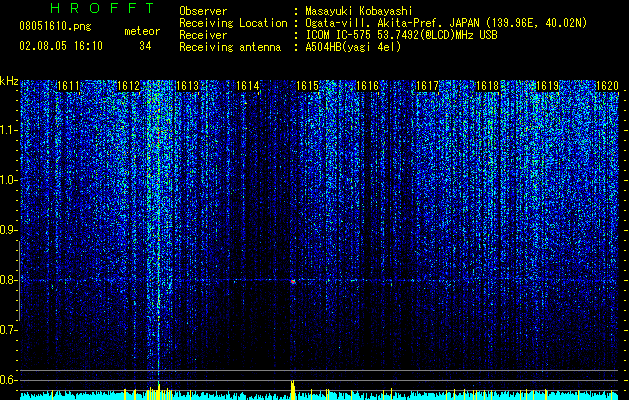This screenshot has height=400, width=629.
Task: Click the A504HB(yagi 4el) antenna text
Action: [353, 47]
